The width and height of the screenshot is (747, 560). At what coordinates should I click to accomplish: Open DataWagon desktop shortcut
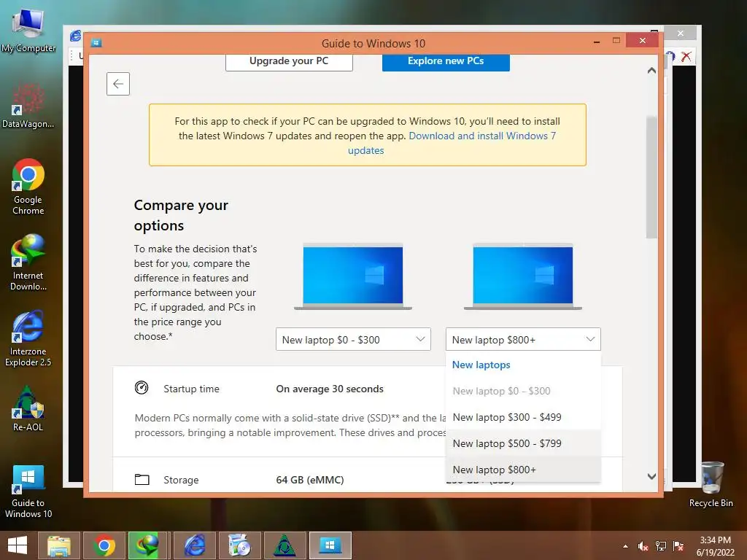click(x=28, y=106)
